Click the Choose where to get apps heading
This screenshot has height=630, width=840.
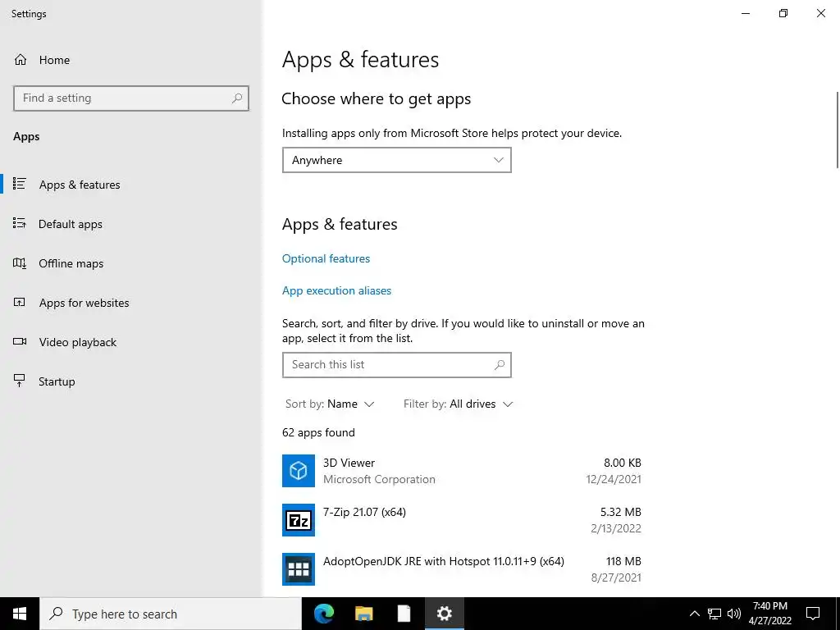[x=376, y=99]
